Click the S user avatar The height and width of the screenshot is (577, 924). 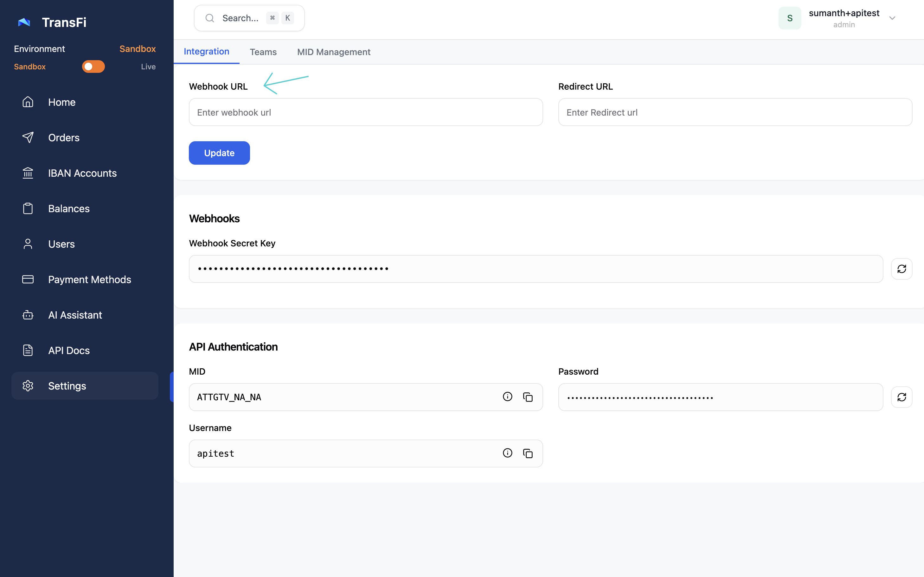pos(790,18)
